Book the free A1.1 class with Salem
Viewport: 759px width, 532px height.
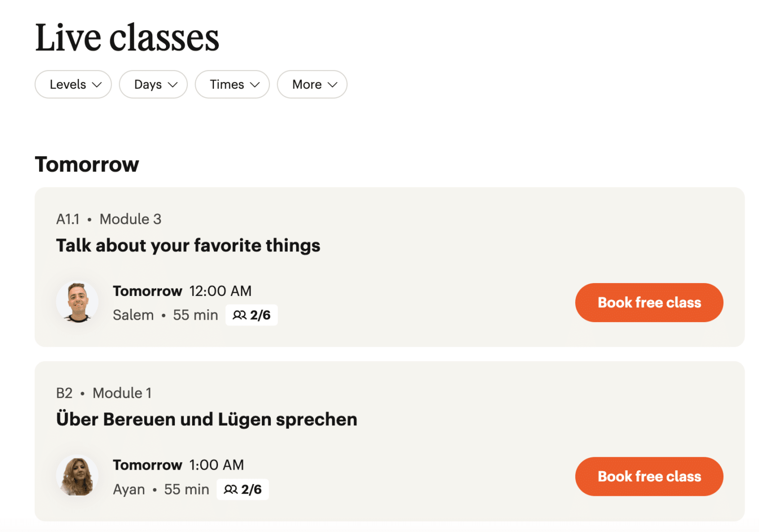(649, 302)
